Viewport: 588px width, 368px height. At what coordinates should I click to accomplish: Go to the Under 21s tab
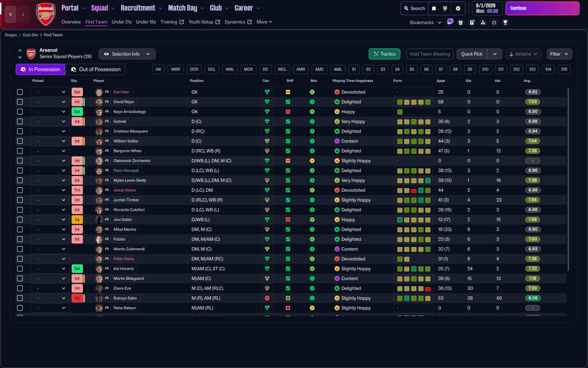122,22
